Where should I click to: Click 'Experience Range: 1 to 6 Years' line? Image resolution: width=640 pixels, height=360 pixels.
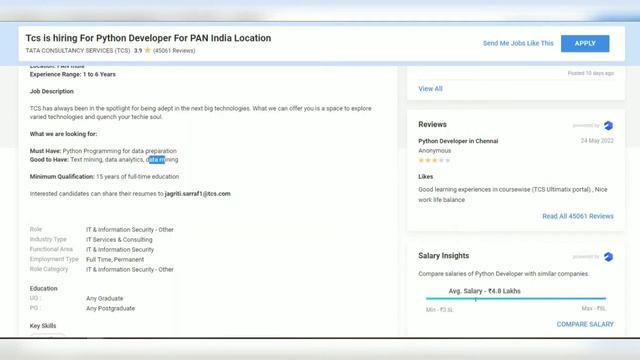pos(73,74)
